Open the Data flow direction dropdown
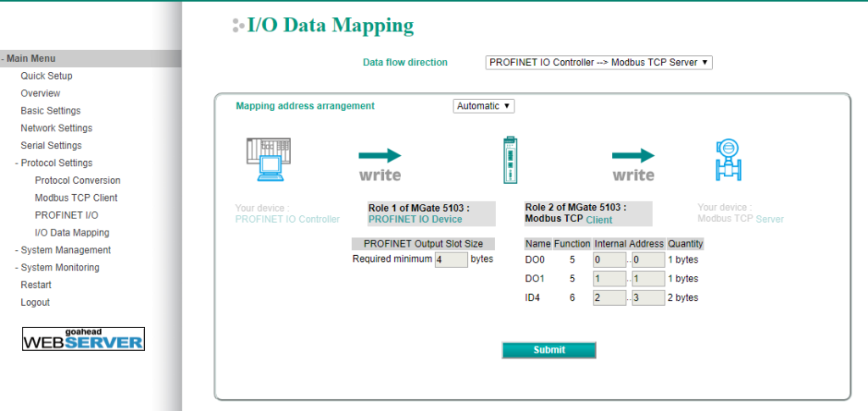Viewport: 868px width, 411px height. (x=598, y=63)
